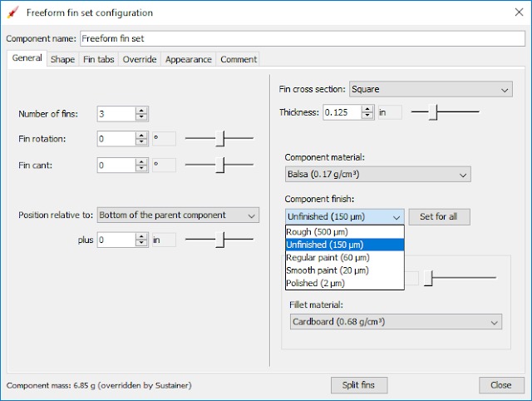
Task: Click the Component name text field
Action: pos(303,38)
